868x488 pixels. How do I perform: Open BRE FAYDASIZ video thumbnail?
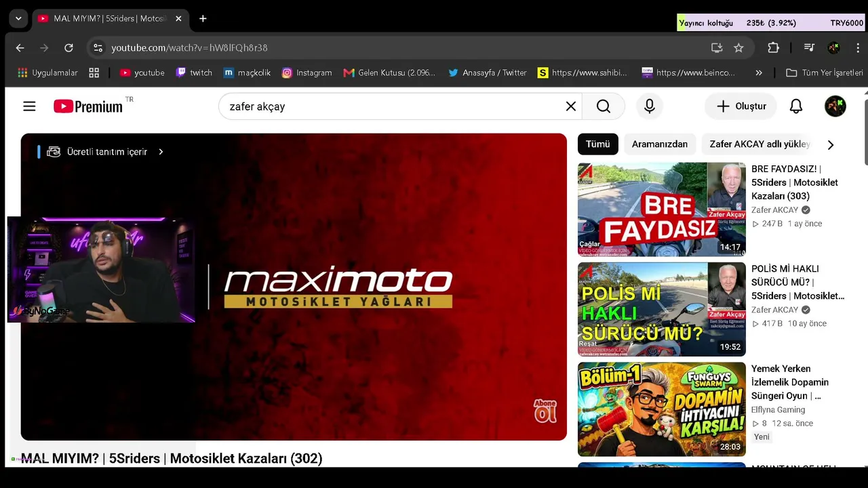click(662, 209)
